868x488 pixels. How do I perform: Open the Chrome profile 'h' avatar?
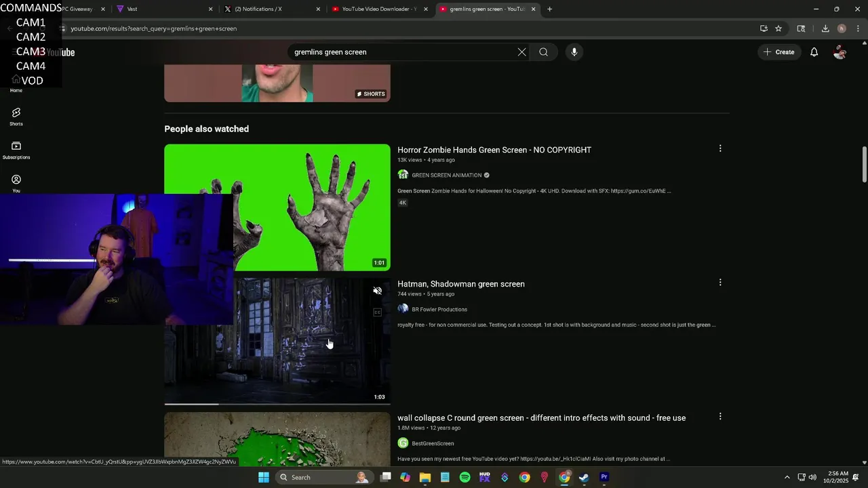pos(842,28)
